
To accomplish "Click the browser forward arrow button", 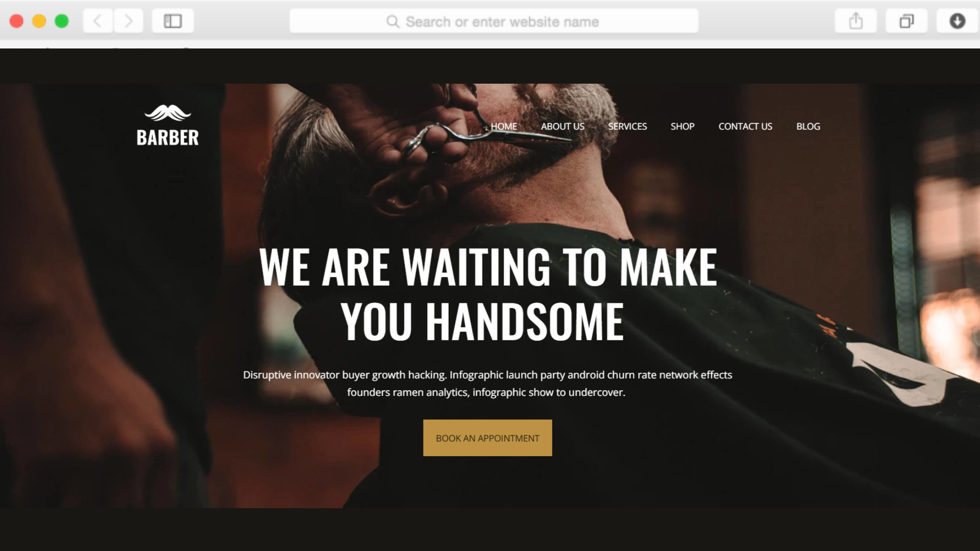I will point(129,21).
